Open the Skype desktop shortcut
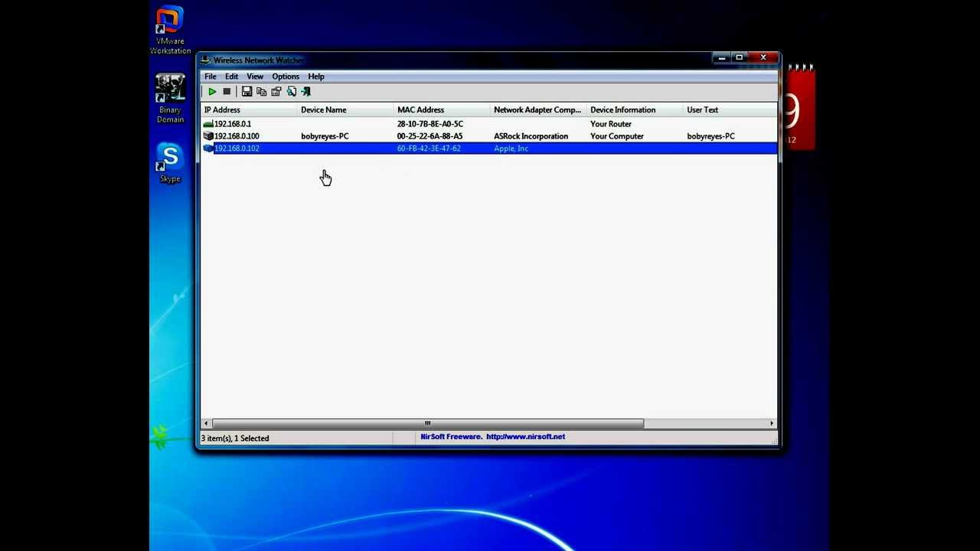 (x=170, y=163)
